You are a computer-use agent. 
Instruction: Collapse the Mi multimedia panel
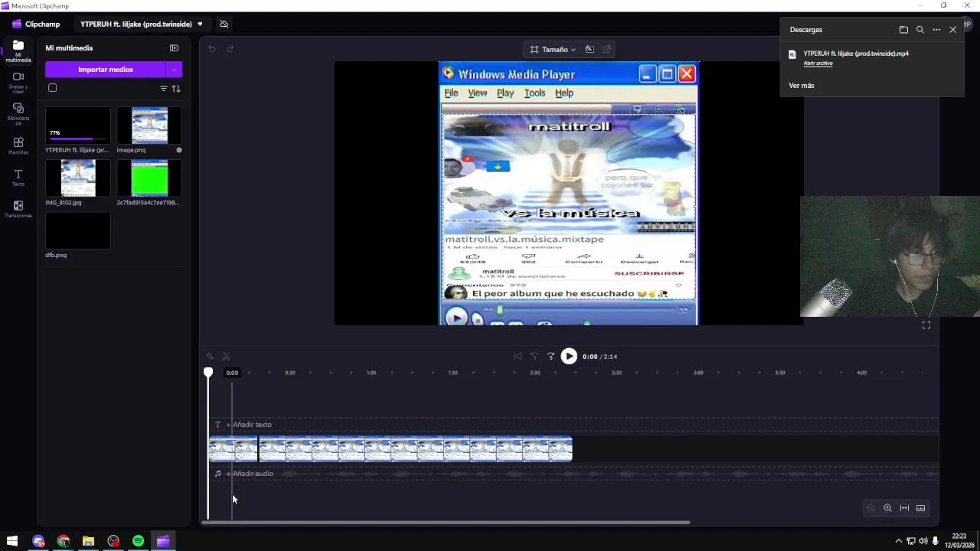[174, 48]
